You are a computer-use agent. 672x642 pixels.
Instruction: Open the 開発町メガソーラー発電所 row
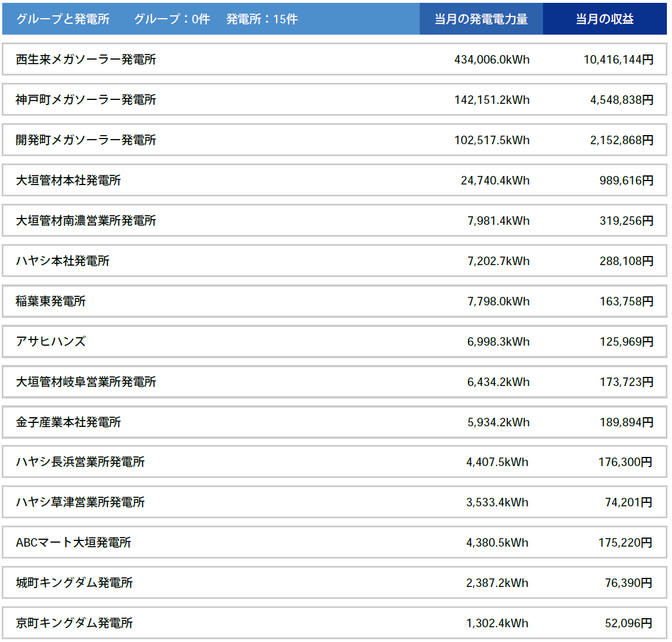coord(334,140)
